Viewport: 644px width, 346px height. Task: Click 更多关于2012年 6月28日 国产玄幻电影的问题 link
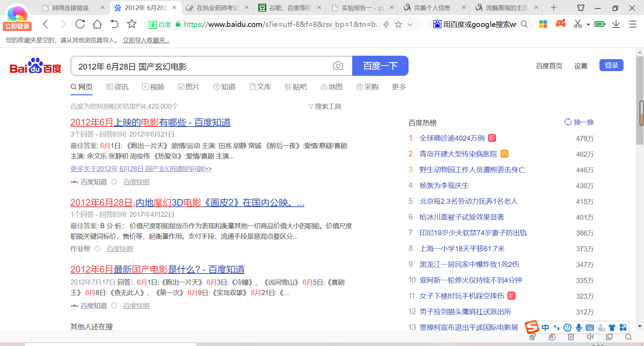[141, 169]
